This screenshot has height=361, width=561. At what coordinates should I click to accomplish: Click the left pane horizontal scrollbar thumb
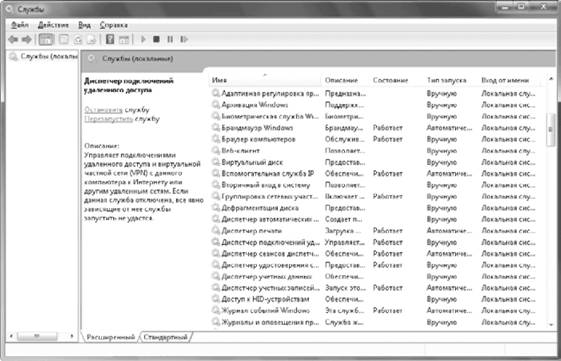tap(37, 336)
